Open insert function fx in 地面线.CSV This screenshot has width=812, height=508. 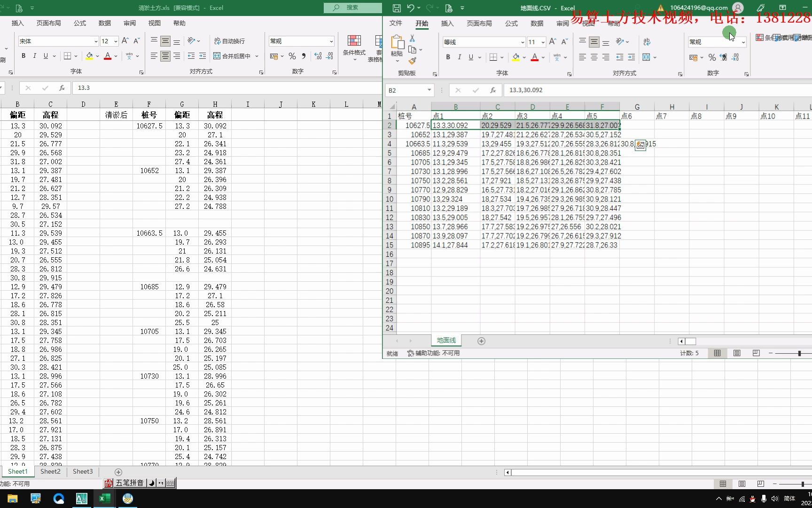coord(493,90)
